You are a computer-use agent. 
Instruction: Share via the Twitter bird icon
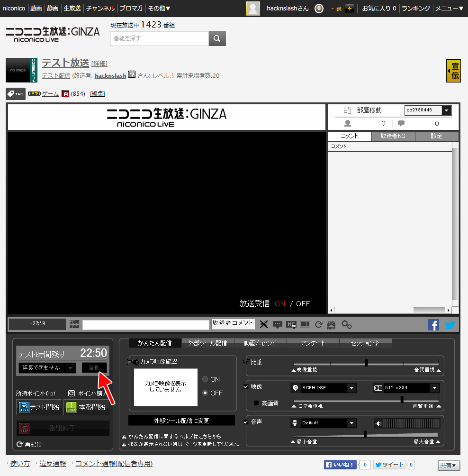pyautogui.click(x=450, y=325)
